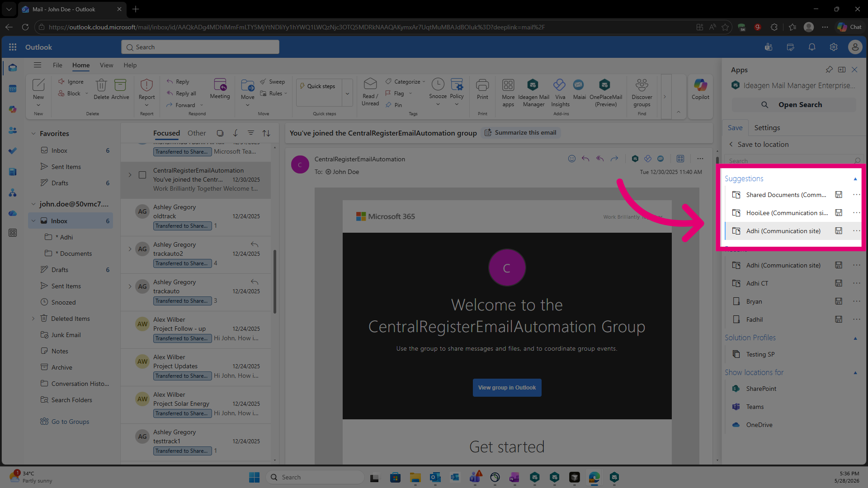The height and width of the screenshot is (488, 868).
Task: Collapse the Favorites folder group
Action: point(33,134)
